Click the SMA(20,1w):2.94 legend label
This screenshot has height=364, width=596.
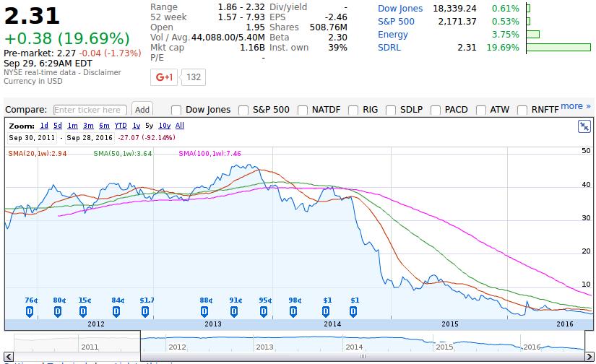tap(38, 154)
